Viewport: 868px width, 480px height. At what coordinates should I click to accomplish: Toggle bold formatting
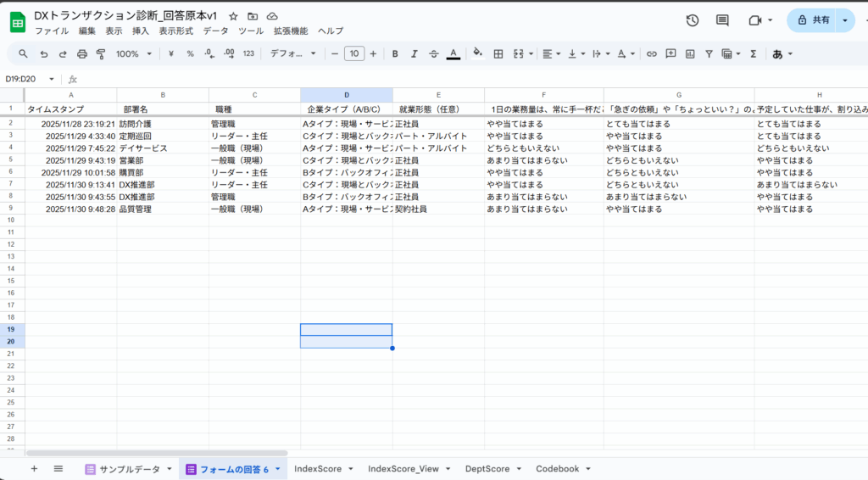tap(395, 53)
